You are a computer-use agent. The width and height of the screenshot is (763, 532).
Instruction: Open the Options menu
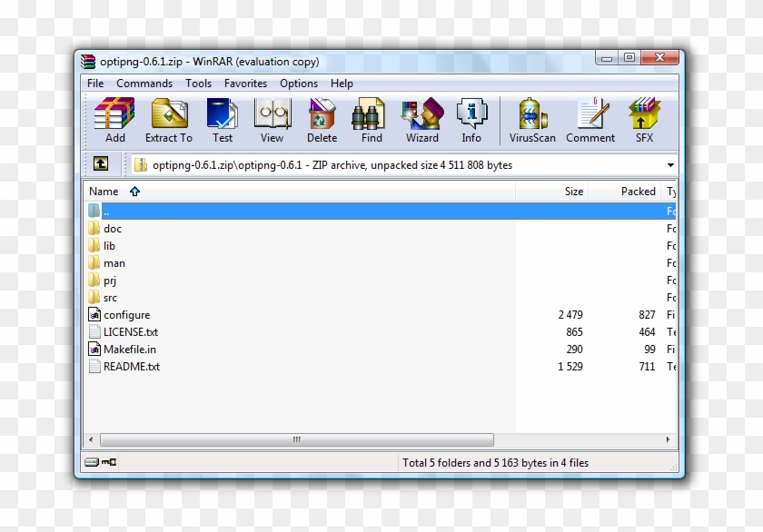299,83
